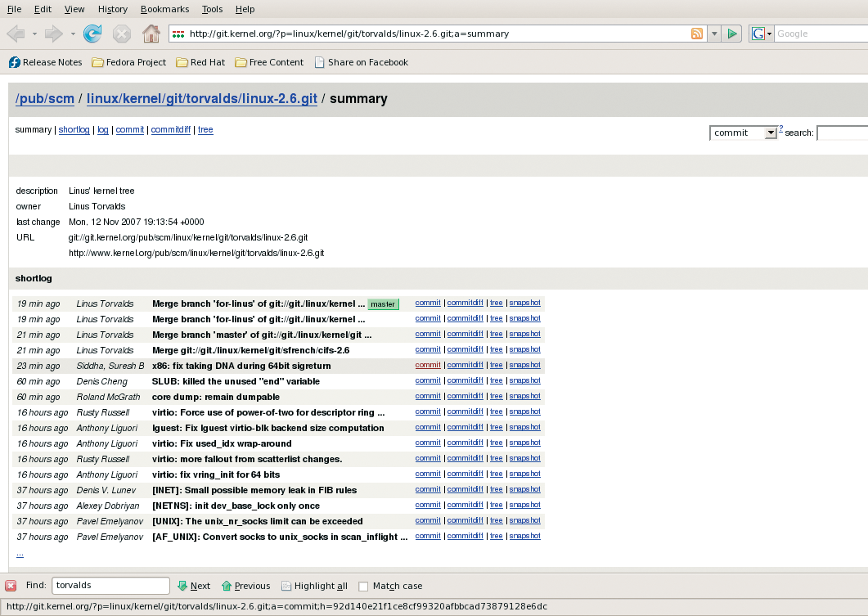The width and height of the screenshot is (868, 616).
Task: Open commit for NETNS init dev_base_lock
Action: point(428,505)
